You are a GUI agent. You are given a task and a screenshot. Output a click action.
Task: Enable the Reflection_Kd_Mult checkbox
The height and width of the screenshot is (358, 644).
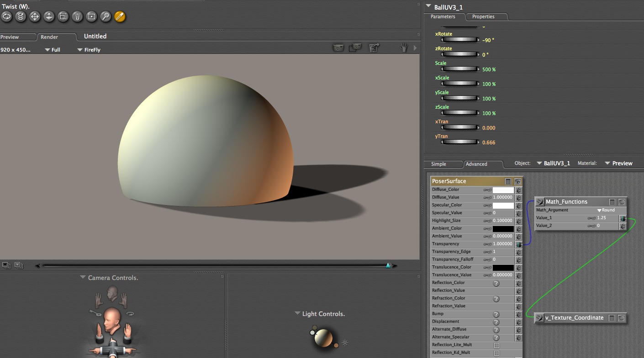(x=496, y=353)
